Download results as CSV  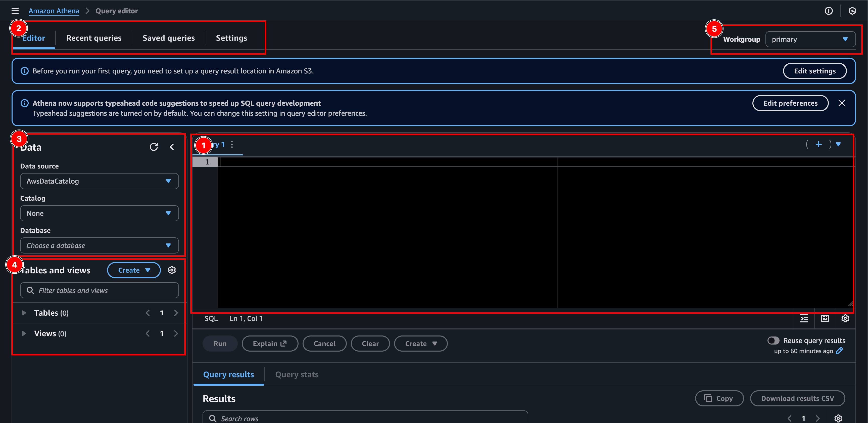tap(798, 398)
